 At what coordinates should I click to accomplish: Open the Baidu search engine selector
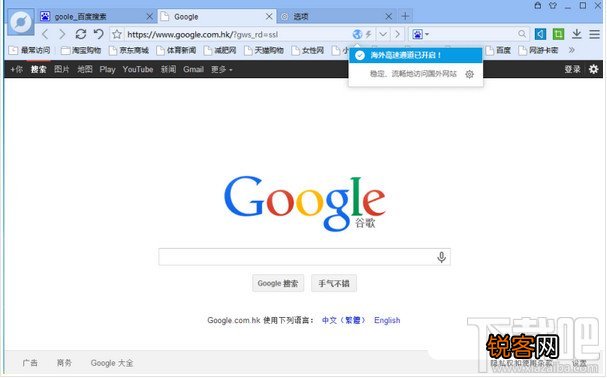coord(420,34)
